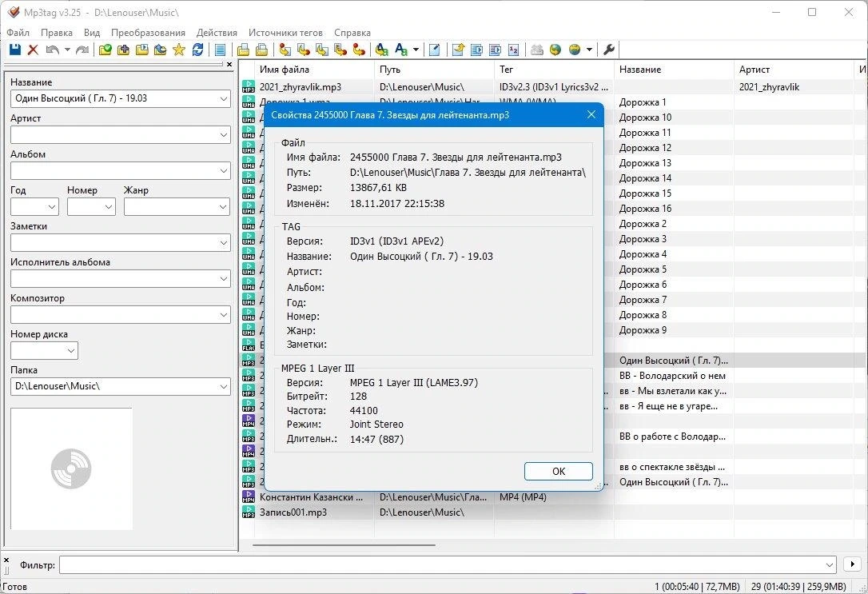The image size is (868, 594).
Task: Create playlist from selected files icon
Action: click(495, 50)
